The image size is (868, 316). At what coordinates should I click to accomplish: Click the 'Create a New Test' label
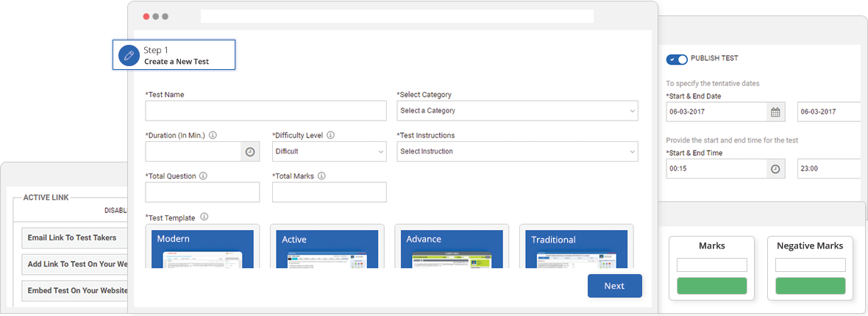click(177, 62)
